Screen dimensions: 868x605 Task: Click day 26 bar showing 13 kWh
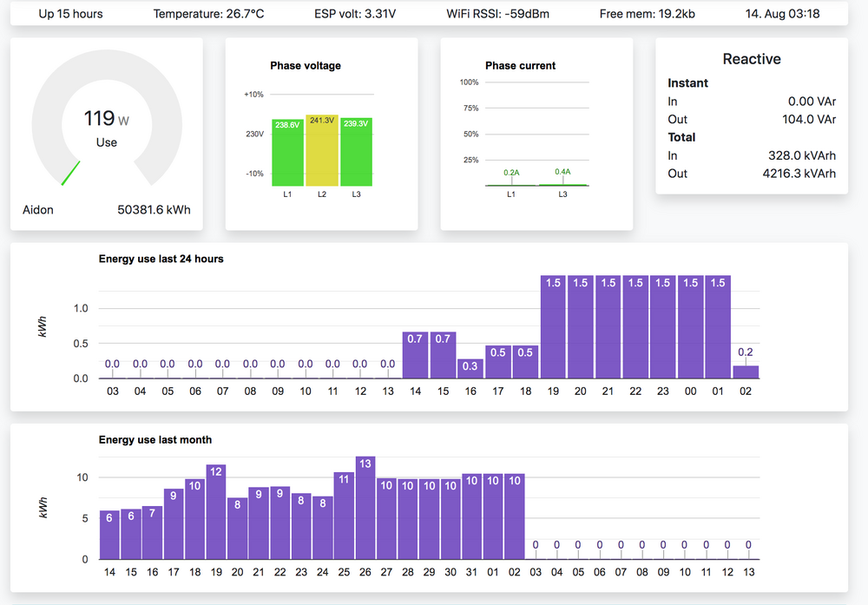click(365, 508)
